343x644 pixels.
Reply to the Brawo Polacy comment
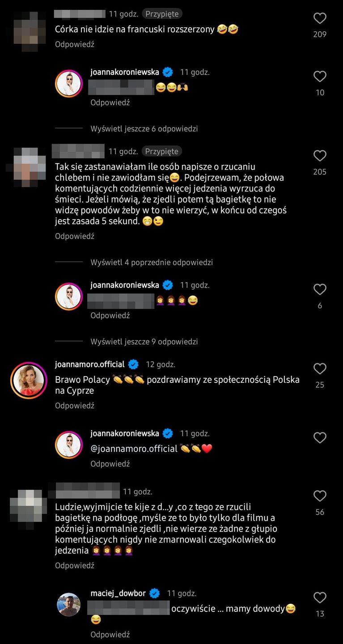75,406
